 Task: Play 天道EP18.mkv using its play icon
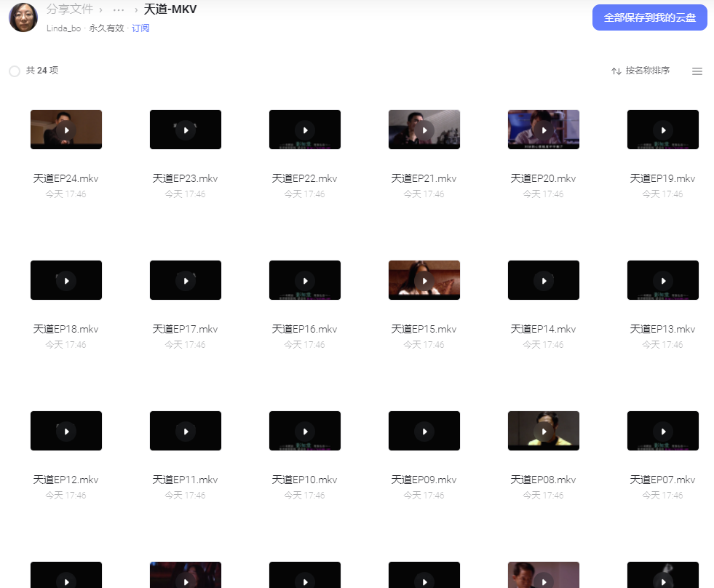[66, 281]
